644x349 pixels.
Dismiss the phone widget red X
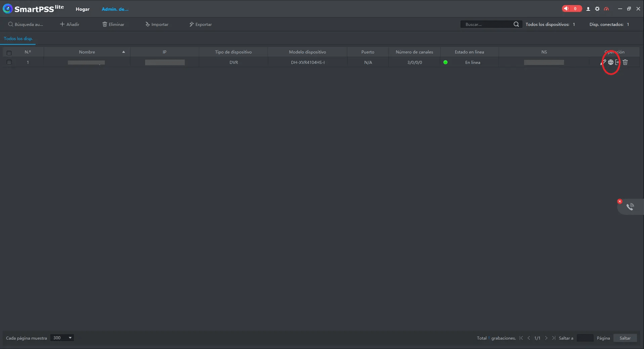pos(620,201)
